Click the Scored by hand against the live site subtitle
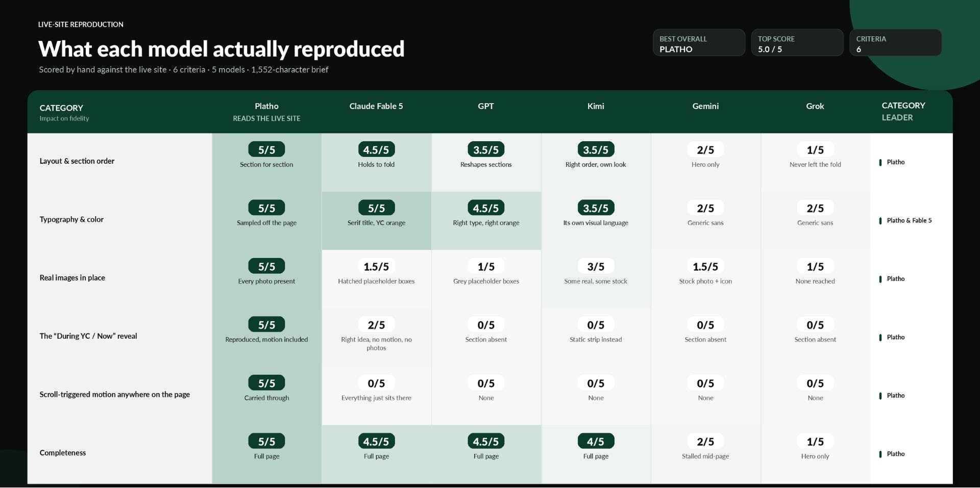The image size is (980, 488). pos(183,69)
